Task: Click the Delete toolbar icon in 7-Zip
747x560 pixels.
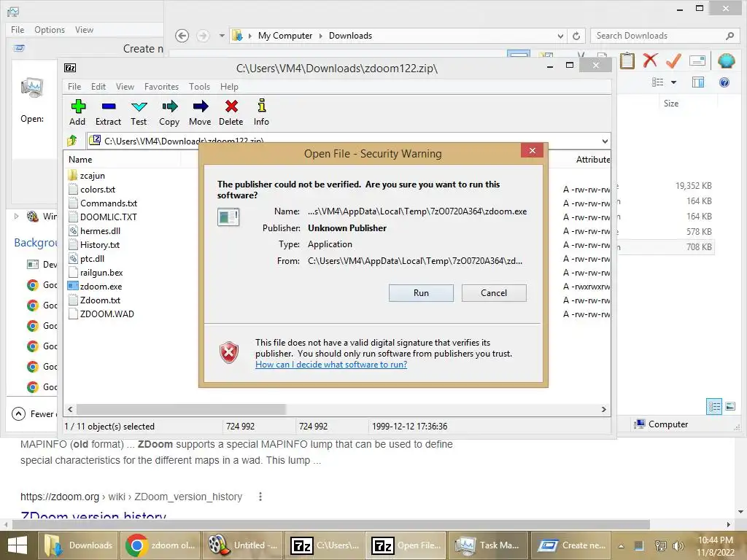Action: click(x=231, y=106)
